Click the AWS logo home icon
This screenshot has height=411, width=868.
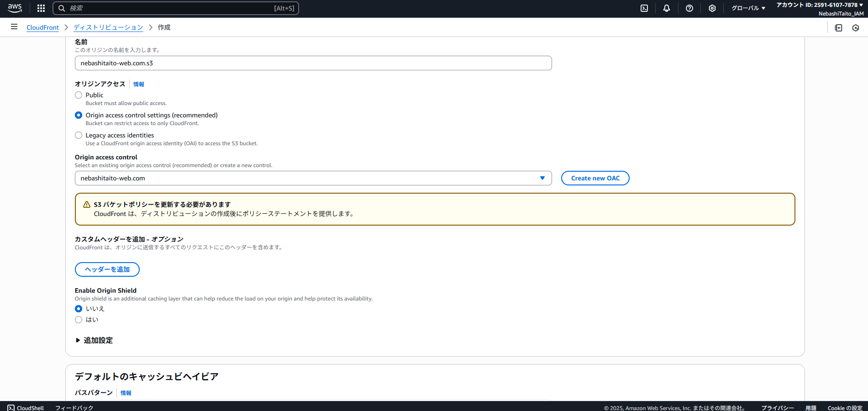[x=15, y=8]
